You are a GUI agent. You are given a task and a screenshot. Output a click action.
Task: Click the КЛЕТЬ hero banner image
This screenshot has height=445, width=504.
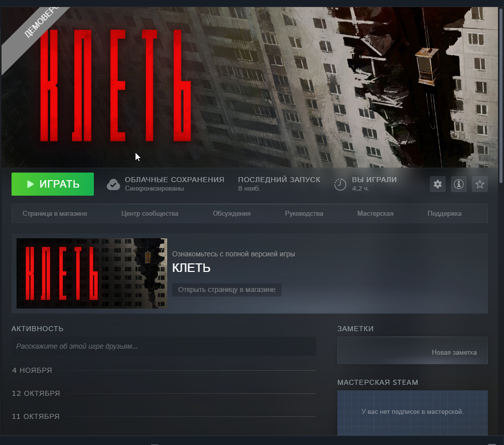pyautogui.click(x=249, y=87)
